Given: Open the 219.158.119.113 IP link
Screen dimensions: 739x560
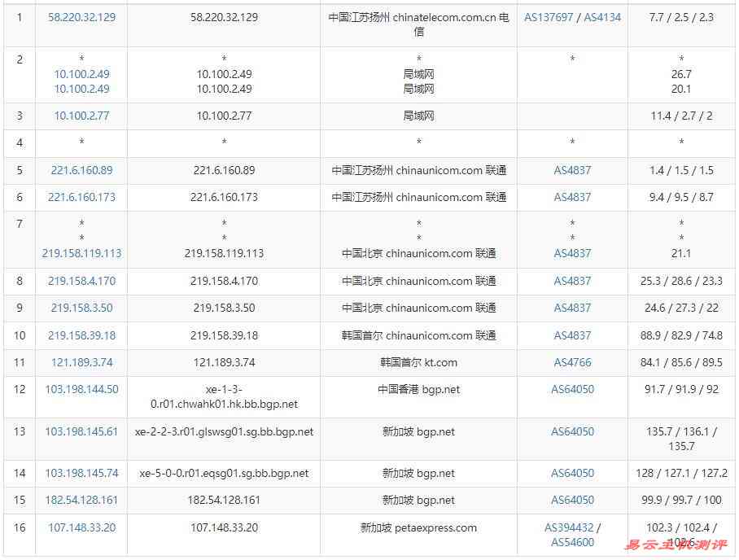Looking at the screenshot, I should (x=81, y=254).
